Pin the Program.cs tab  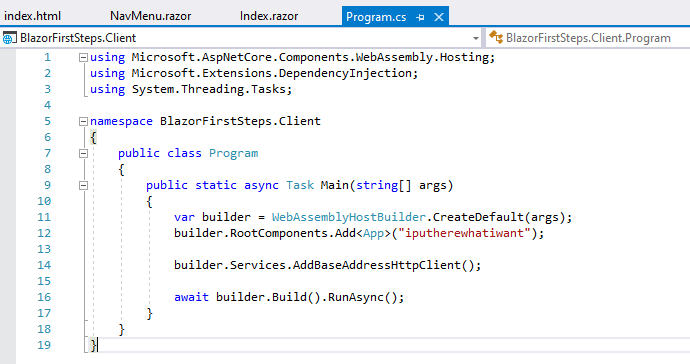pyautogui.click(x=420, y=17)
